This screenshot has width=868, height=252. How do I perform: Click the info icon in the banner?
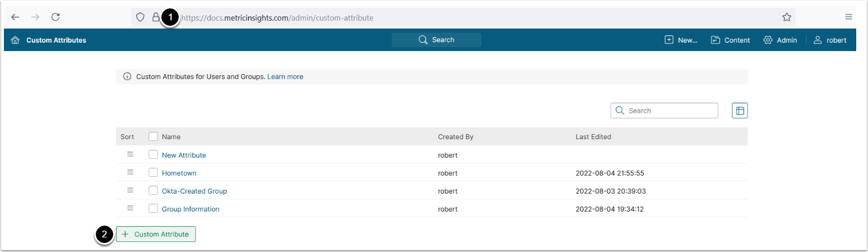point(127,76)
